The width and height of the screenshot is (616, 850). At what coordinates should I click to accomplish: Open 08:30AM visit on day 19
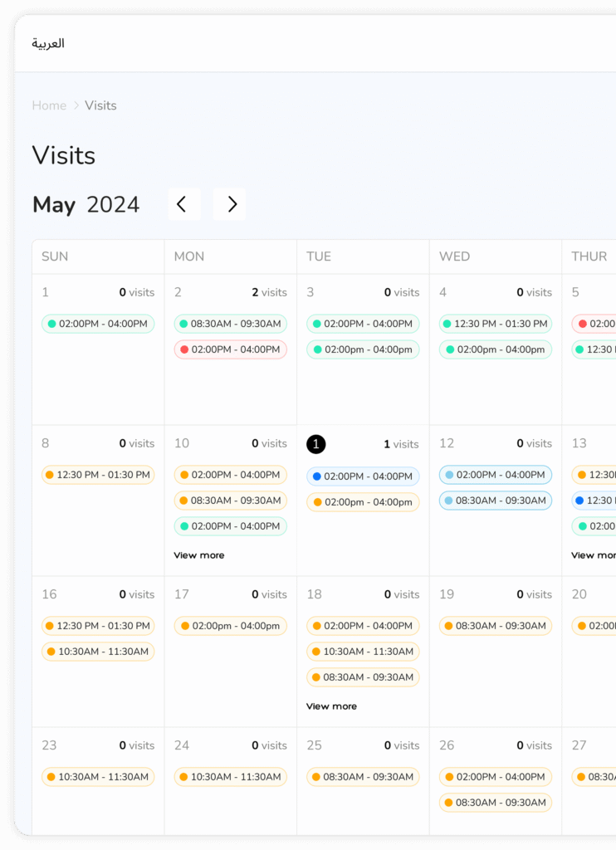[496, 626]
